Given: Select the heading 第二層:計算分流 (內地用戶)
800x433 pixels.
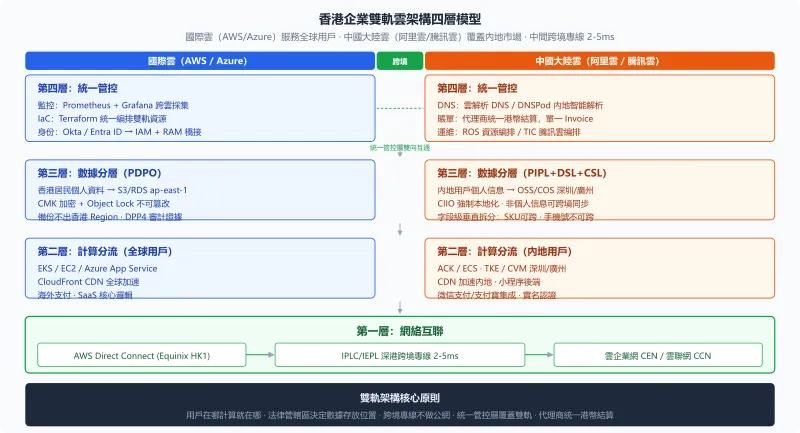Looking at the screenshot, I should (504, 251).
